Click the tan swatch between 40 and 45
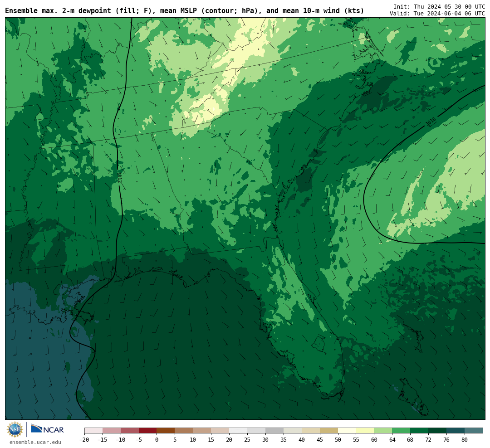 pos(311,431)
